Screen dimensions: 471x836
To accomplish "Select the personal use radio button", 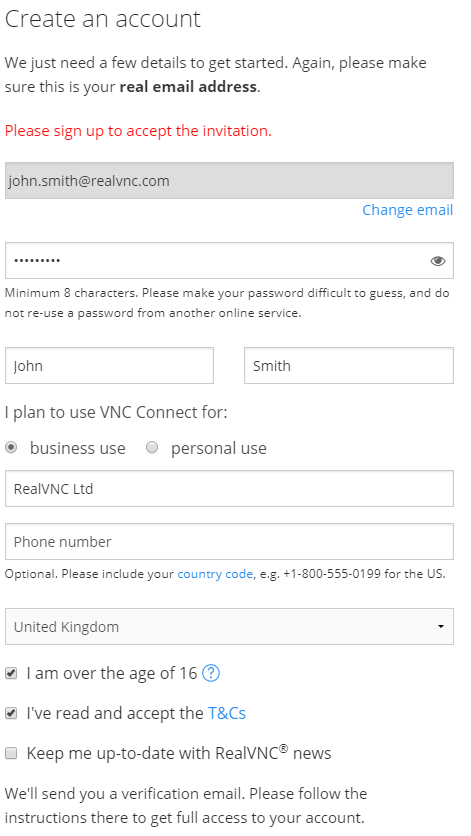I will (152, 448).
